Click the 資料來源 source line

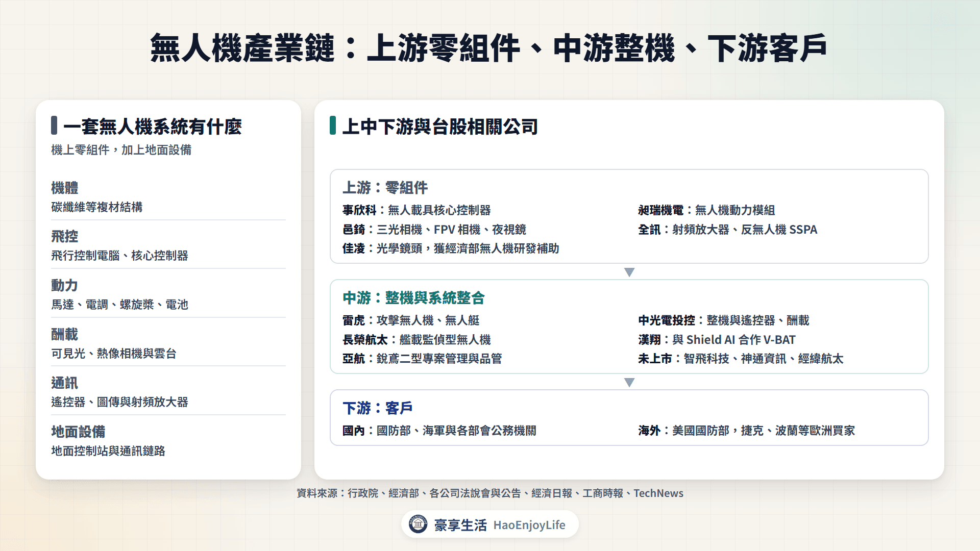[x=490, y=493]
